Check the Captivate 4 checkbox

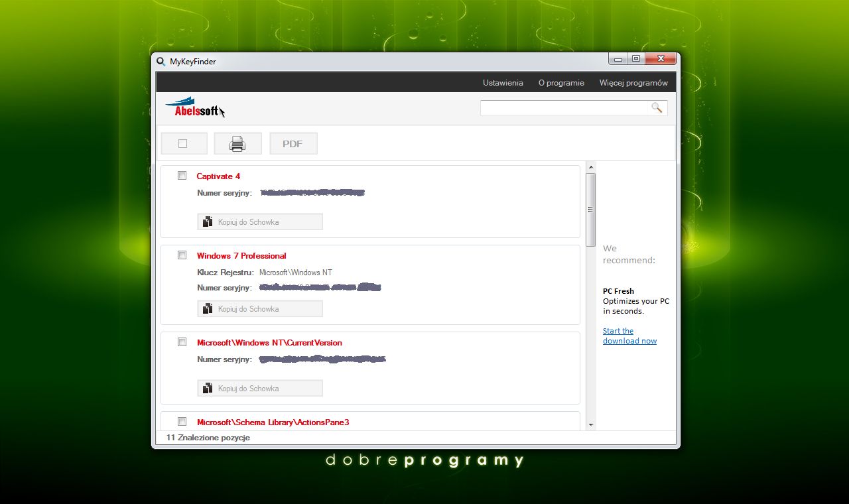tap(182, 176)
